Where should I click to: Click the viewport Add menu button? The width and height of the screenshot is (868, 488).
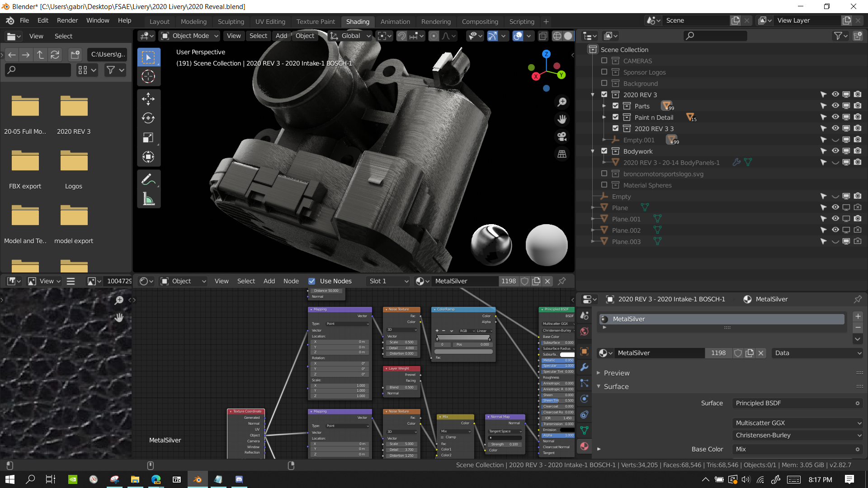281,36
